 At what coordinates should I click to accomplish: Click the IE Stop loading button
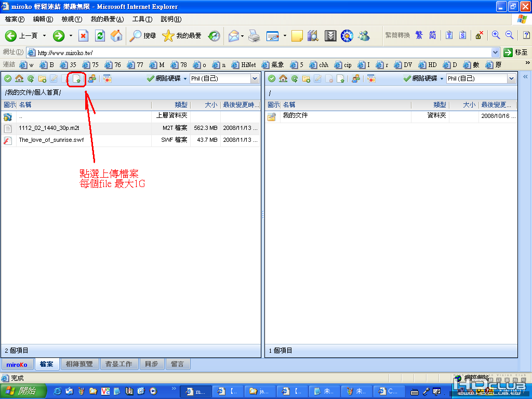point(83,36)
